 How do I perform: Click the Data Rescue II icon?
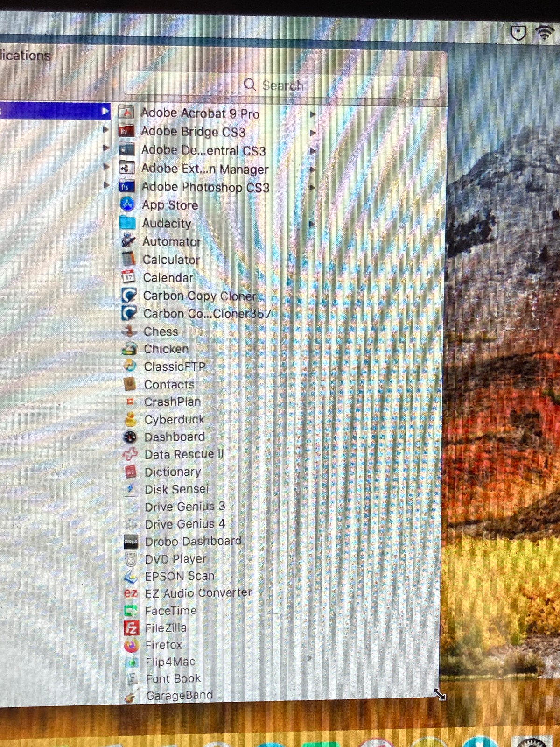tap(130, 454)
